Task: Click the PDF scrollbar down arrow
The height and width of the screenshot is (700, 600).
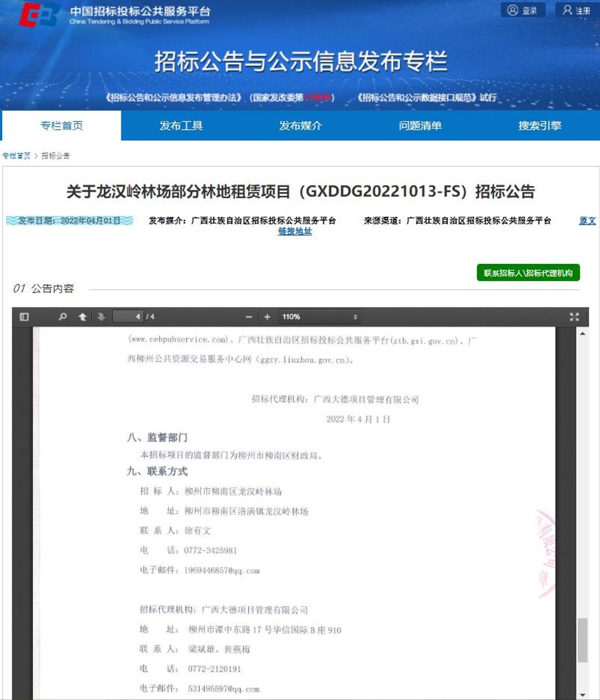Action: [x=582, y=694]
